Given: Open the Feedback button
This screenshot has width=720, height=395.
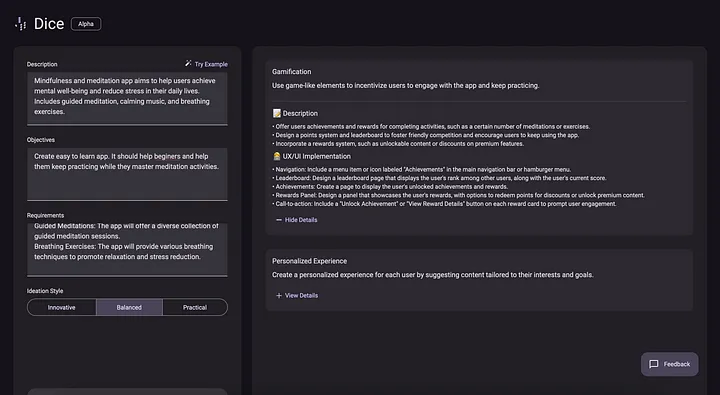Looking at the screenshot, I should pyautogui.click(x=669, y=364).
